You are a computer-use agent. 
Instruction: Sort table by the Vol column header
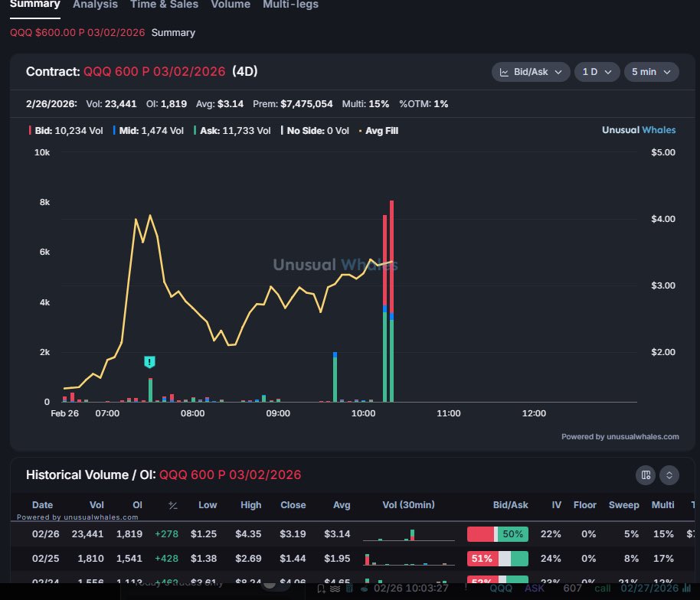pyautogui.click(x=96, y=505)
